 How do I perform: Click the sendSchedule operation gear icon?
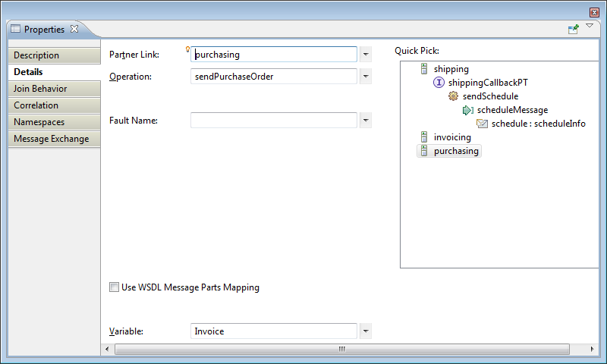453,96
